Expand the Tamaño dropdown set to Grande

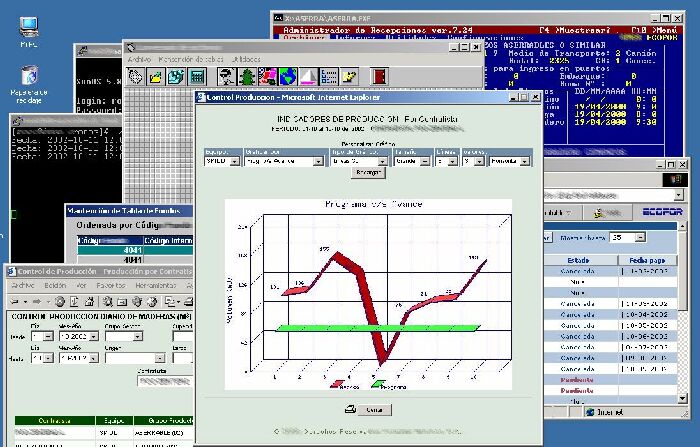click(425, 160)
